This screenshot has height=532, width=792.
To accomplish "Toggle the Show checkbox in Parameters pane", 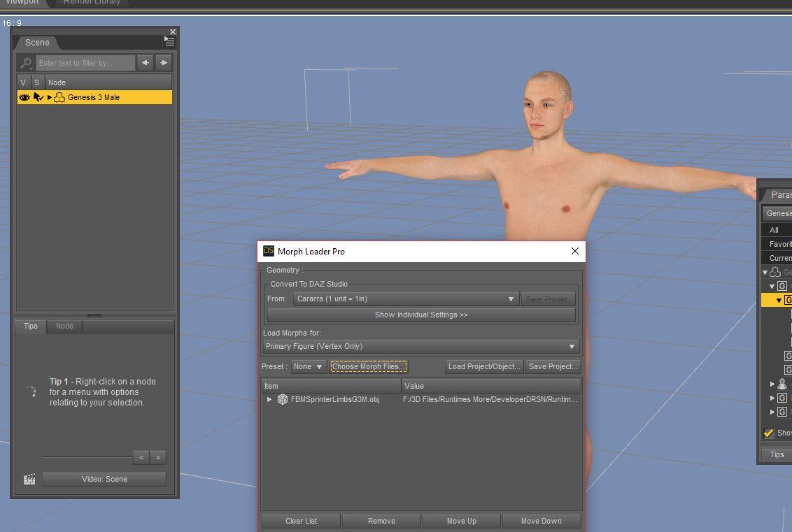I will [769, 433].
